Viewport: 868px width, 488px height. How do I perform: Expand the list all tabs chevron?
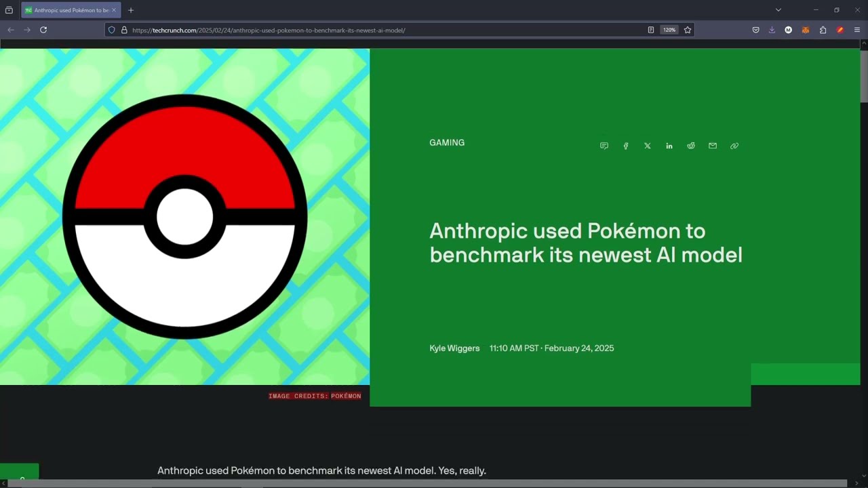[778, 10]
